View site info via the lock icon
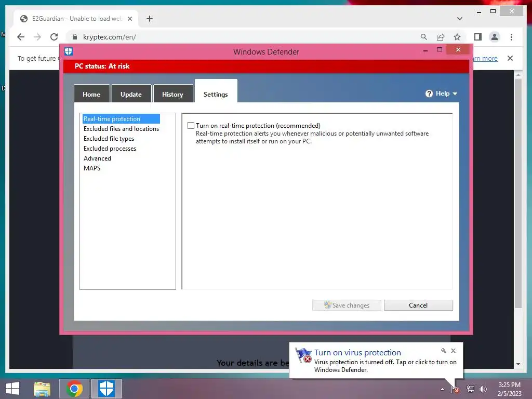532x399 pixels. pos(75,37)
